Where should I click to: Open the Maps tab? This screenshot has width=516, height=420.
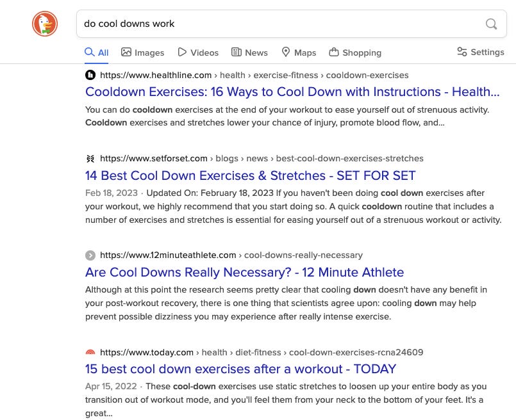click(x=299, y=52)
